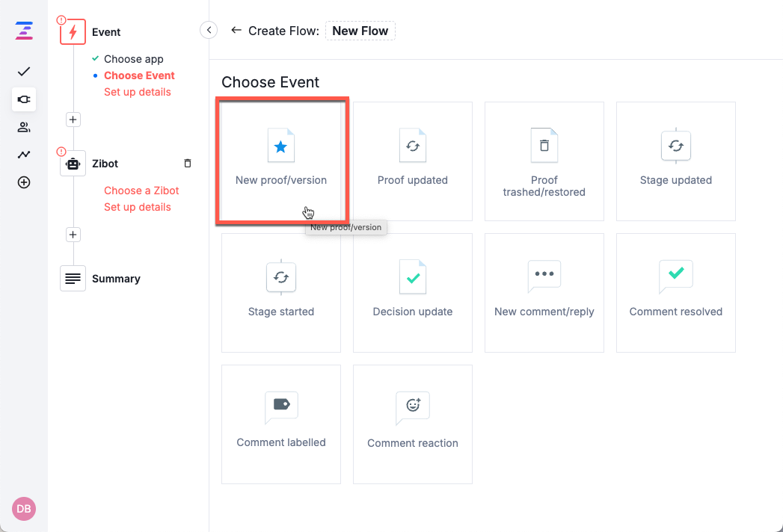Click the plus button below the Event step
The height and width of the screenshot is (532, 783).
73,119
